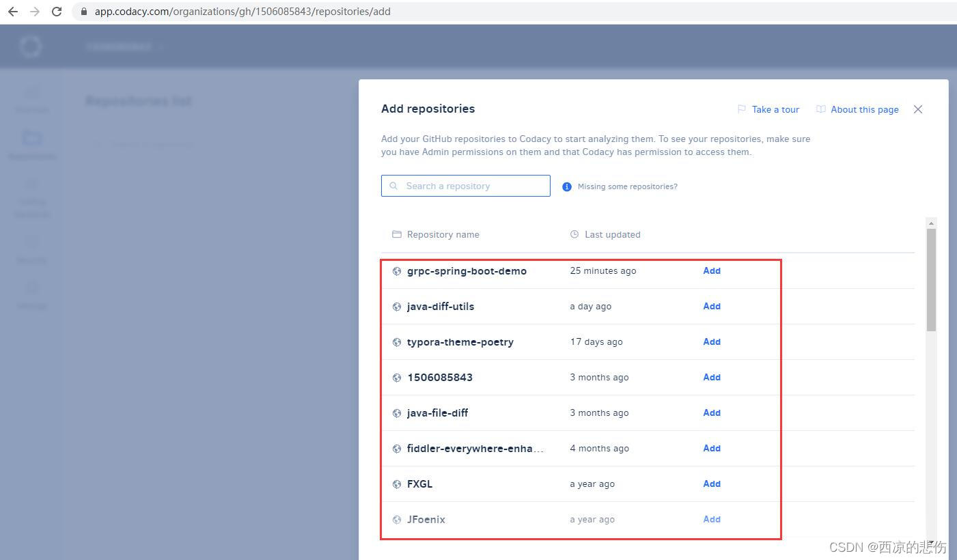Click the fiddler-everywhere-enha… repository name
The image size is (957, 560).
tap(475, 449)
